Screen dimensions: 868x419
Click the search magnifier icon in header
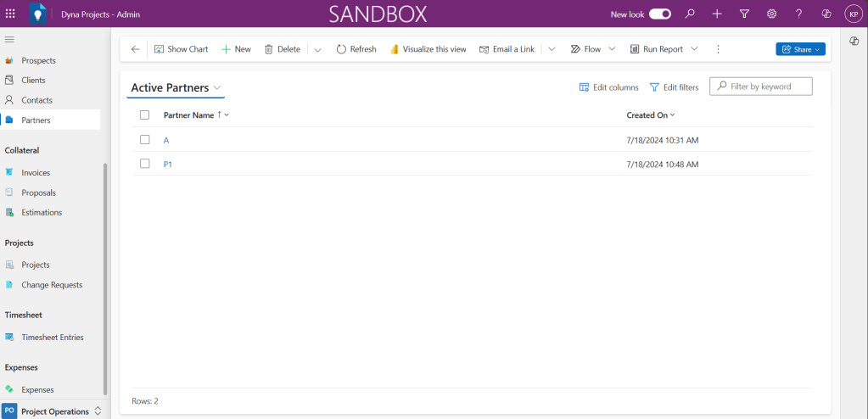(x=690, y=14)
